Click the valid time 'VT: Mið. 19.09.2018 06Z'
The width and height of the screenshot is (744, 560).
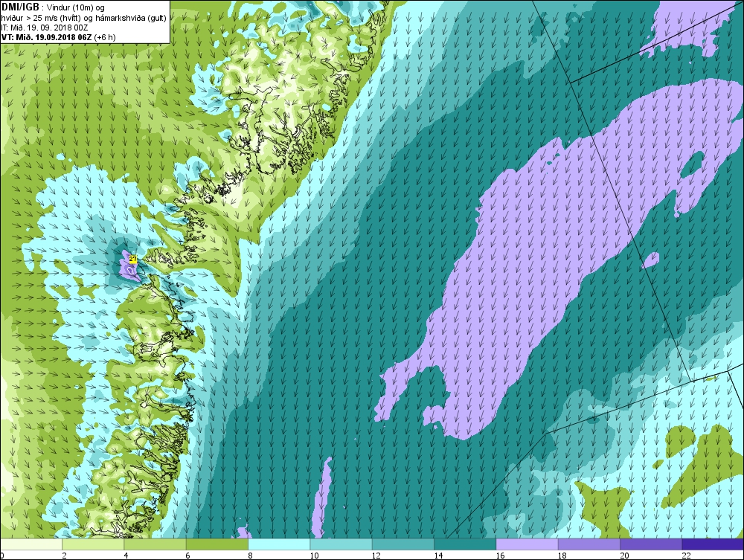(46, 37)
